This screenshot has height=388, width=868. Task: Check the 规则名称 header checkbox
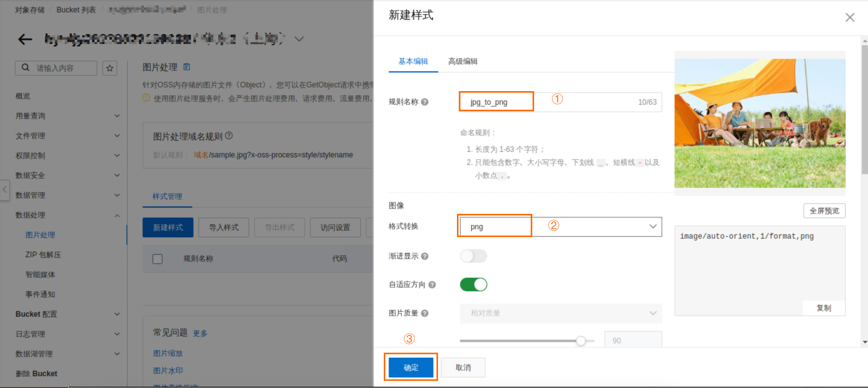[157, 259]
